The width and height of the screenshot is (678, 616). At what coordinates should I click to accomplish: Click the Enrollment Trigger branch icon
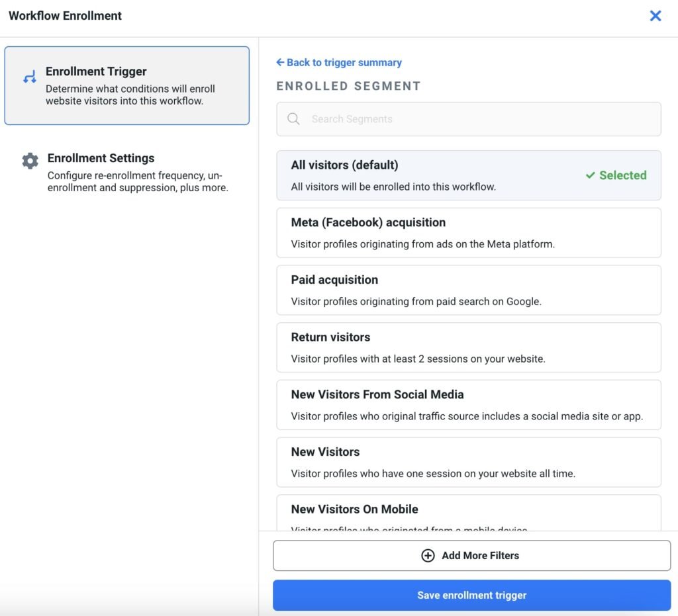[x=29, y=77]
